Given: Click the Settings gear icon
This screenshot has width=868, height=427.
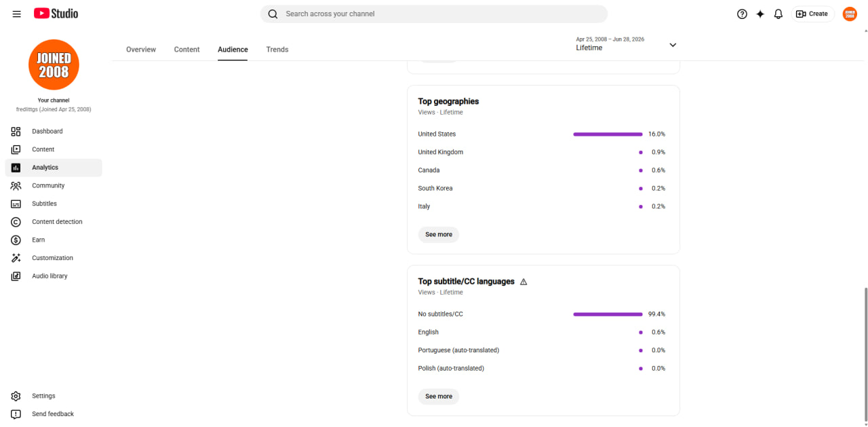Looking at the screenshot, I should 16,396.
